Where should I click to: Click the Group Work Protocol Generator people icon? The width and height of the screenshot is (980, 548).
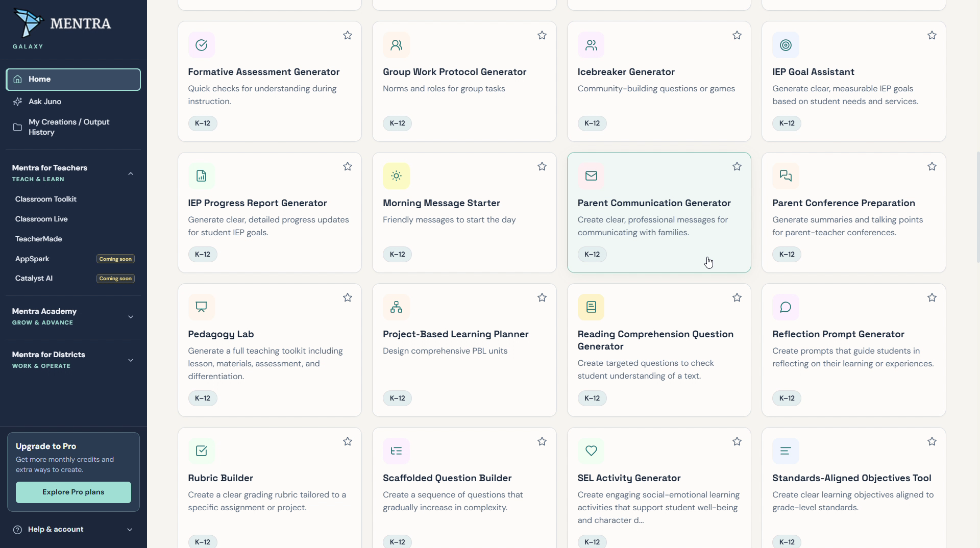coord(396,45)
